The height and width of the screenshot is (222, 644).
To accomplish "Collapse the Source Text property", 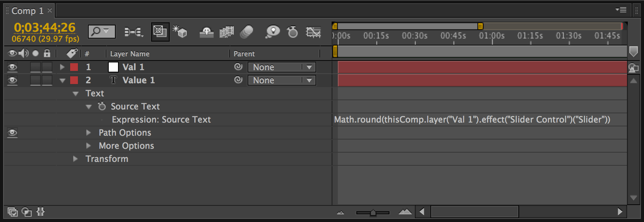I will coord(89,107).
